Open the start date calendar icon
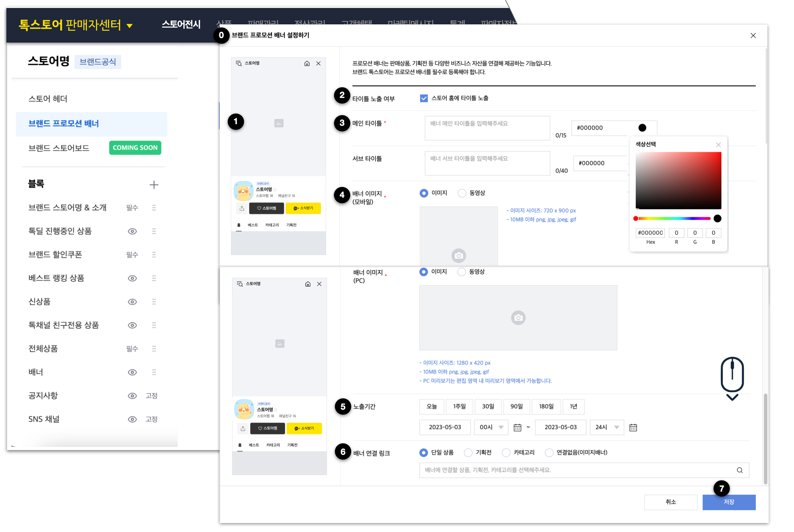This screenshot has height=532, width=794. (517, 428)
